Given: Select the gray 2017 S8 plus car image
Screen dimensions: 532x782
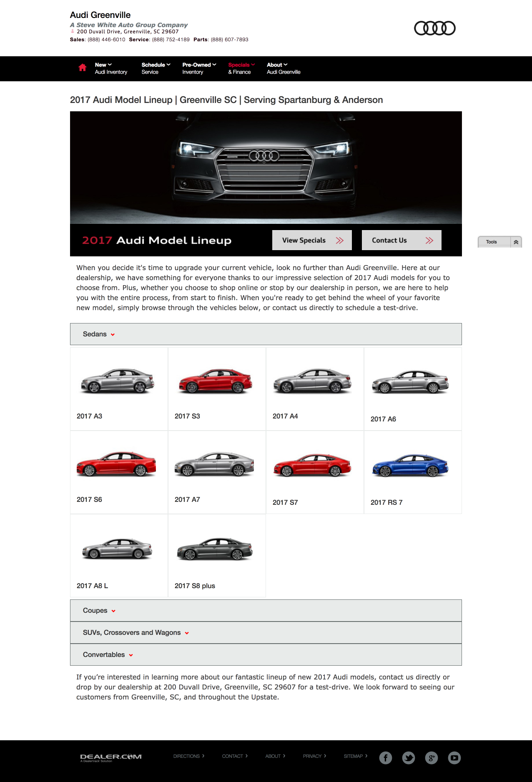Looking at the screenshot, I should pyautogui.click(x=215, y=548).
